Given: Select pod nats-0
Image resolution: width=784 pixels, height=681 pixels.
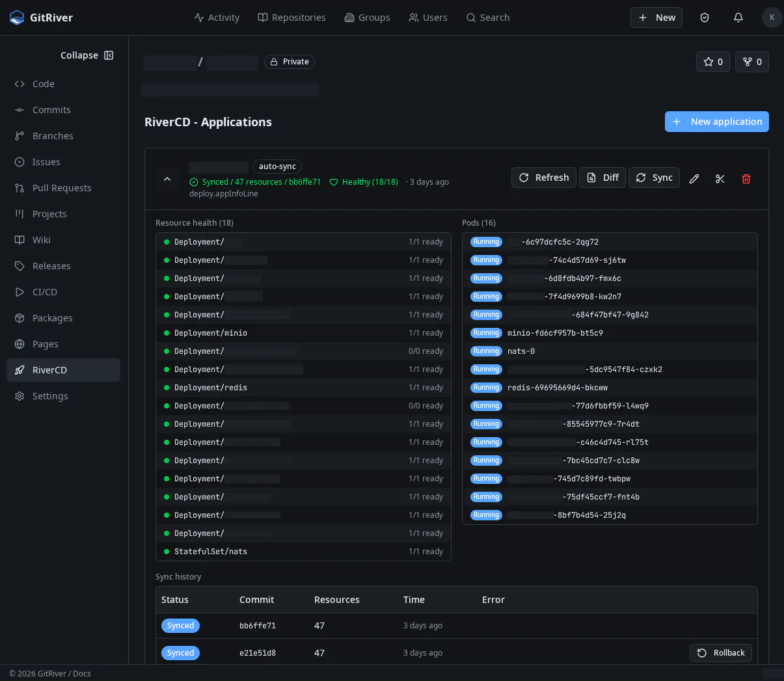Looking at the screenshot, I should [610, 351].
